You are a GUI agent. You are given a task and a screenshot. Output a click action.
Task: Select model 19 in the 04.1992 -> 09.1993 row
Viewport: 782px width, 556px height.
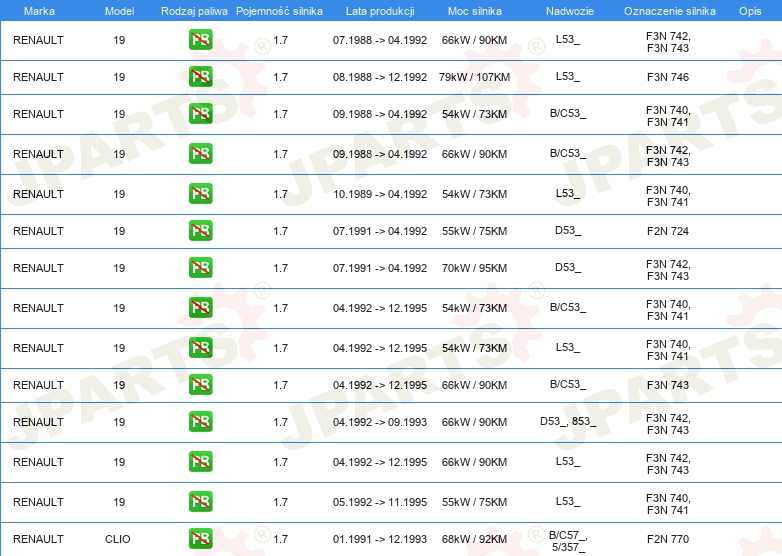(119, 422)
